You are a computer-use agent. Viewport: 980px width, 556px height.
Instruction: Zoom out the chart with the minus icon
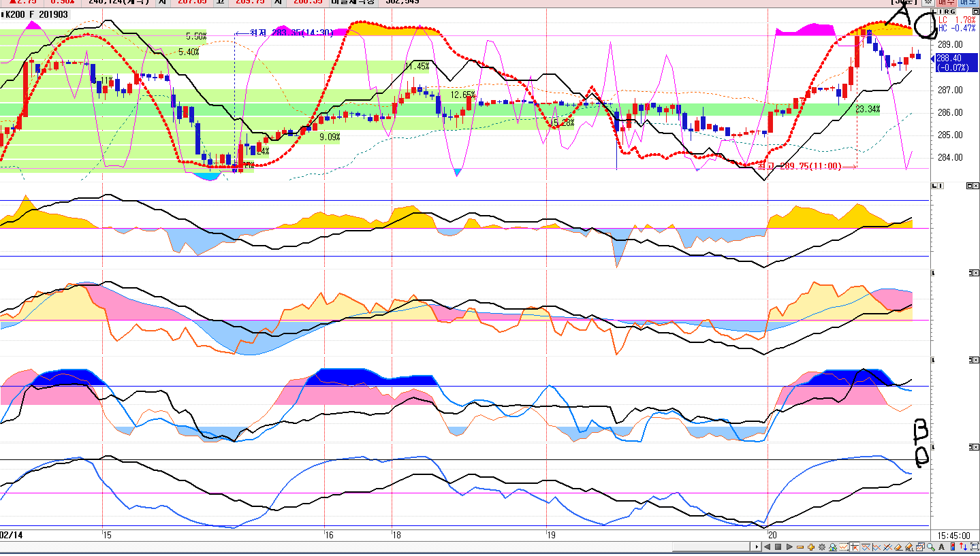click(x=800, y=547)
